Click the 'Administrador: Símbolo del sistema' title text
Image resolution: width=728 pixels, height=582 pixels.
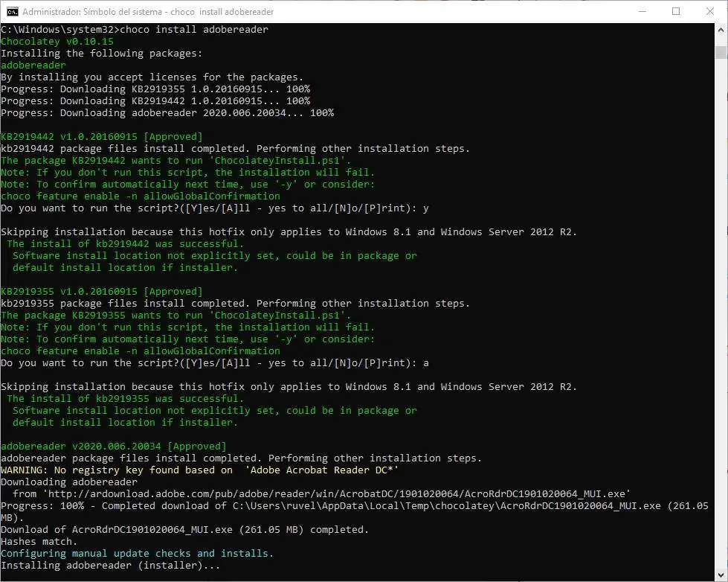tap(92, 12)
